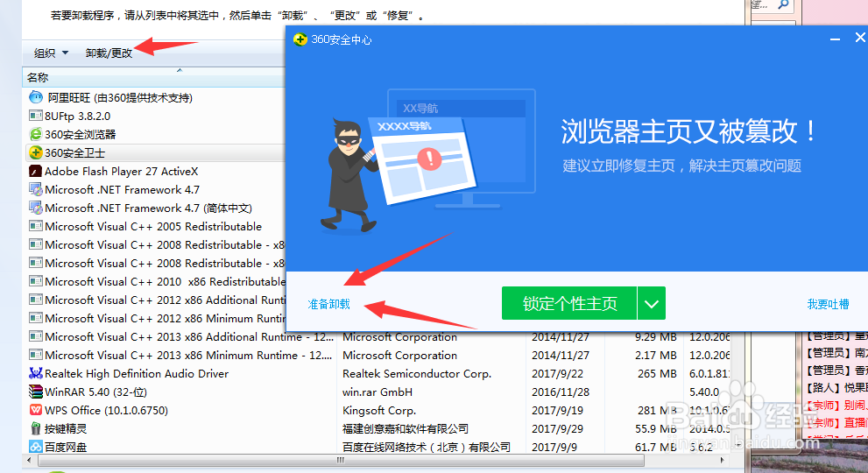Image resolution: width=868 pixels, height=473 pixels.
Task: Select 360安全浏览器 program name
Action: tap(81, 135)
